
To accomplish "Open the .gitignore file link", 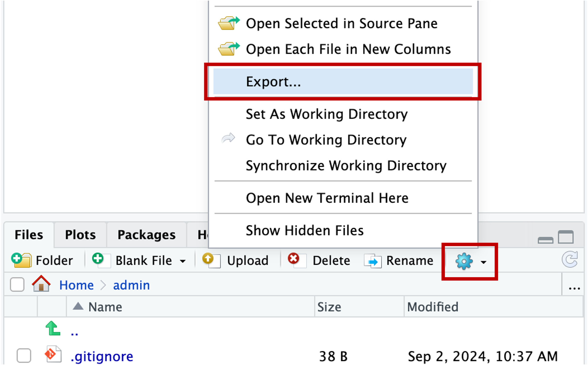I will (x=102, y=356).
